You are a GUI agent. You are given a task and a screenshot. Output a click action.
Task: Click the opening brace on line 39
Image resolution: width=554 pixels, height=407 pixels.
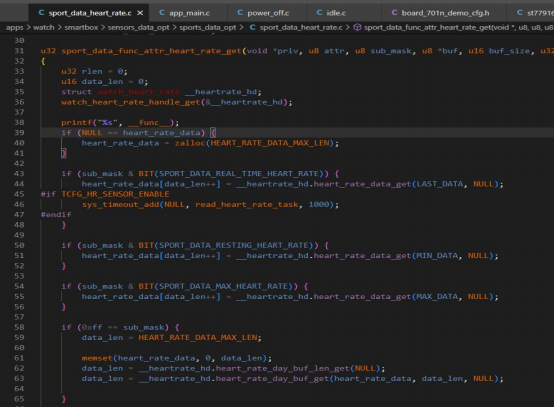[213, 133]
